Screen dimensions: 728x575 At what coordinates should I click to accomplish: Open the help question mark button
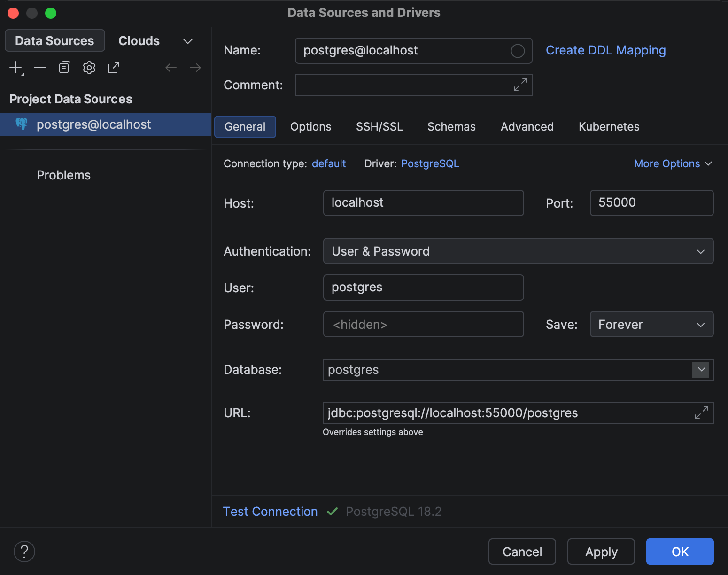point(24,552)
